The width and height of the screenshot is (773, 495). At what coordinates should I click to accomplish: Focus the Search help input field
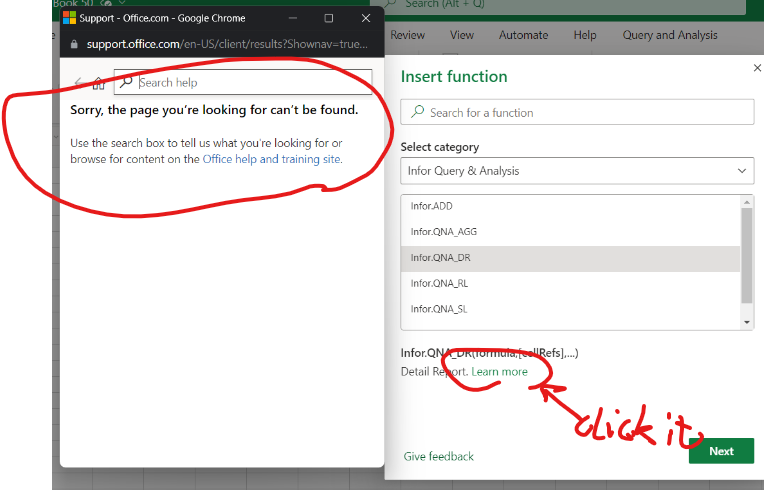(x=243, y=82)
